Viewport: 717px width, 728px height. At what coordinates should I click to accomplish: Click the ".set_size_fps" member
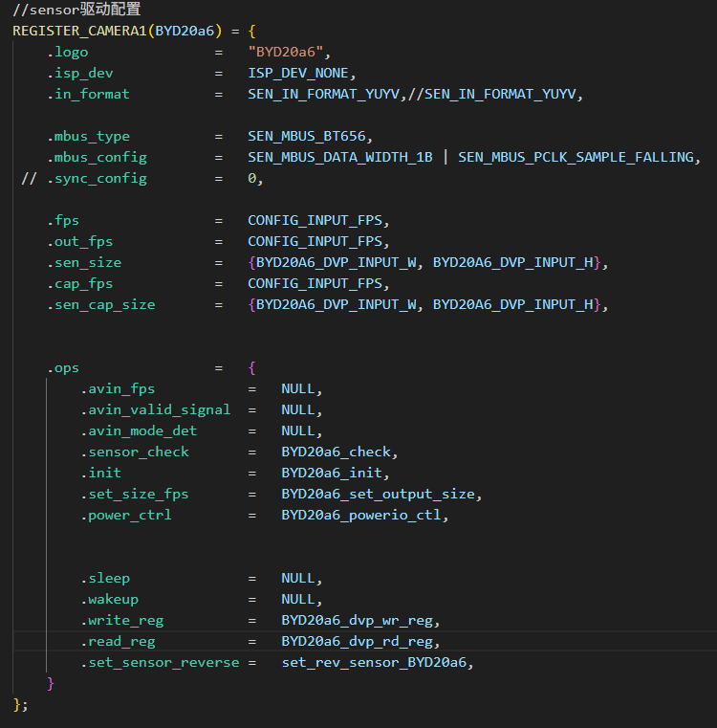tap(134, 495)
